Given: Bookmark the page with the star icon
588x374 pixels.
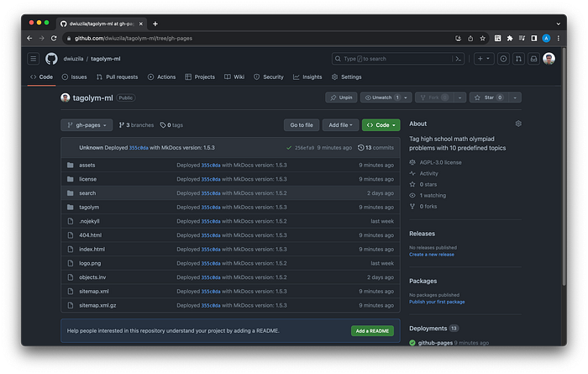Looking at the screenshot, I should (x=483, y=39).
